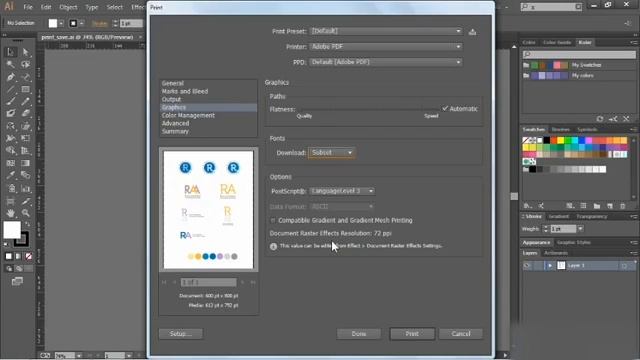Open the Object menu
The image size is (640, 360).
tap(68, 7)
